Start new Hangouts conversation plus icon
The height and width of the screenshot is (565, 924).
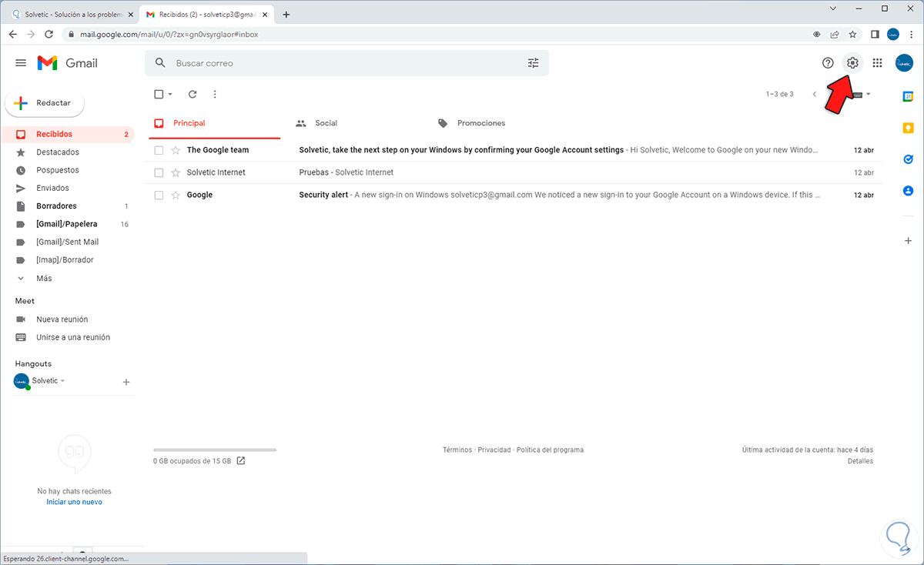click(x=126, y=382)
